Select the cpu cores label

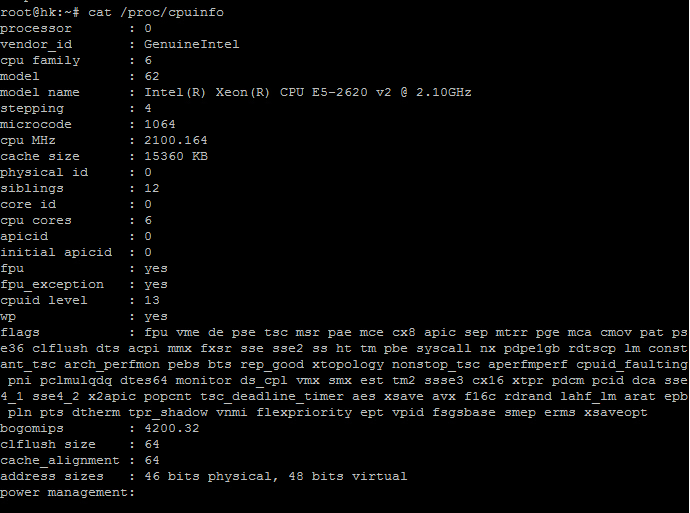pos(36,220)
